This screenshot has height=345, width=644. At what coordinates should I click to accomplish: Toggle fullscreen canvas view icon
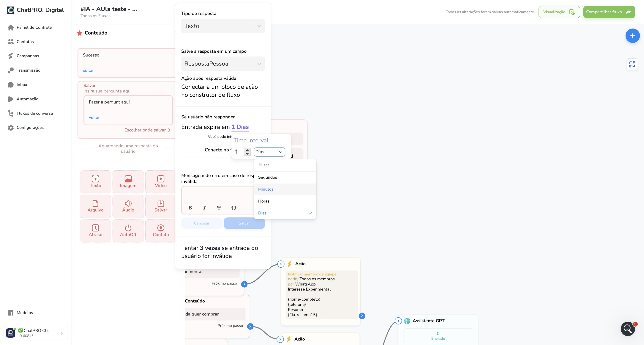tap(632, 64)
